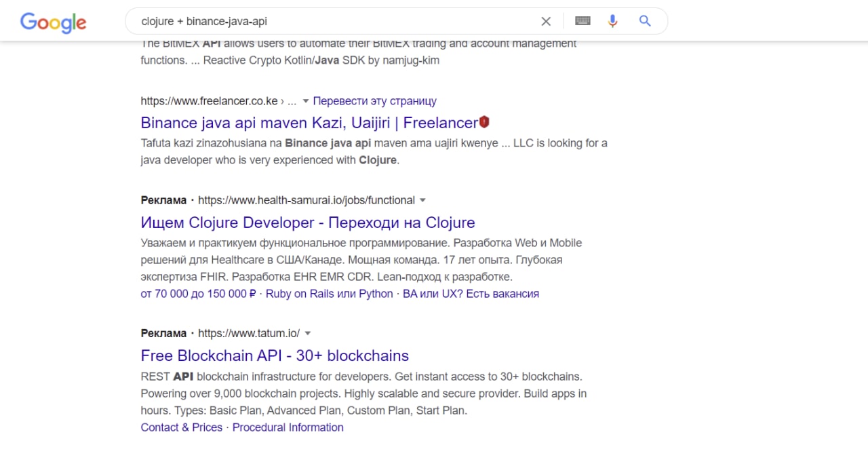This screenshot has width=868, height=462.
Task: Clear the search query text
Action: click(x=546, y=22)
